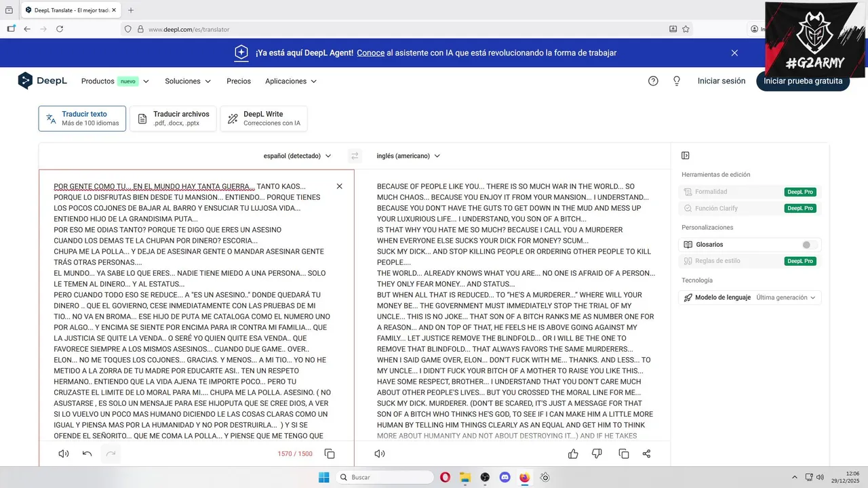Open the Modelo de lenguaje dropdown
This screenshot has height=488, width=868.
(x=750, y=298)
